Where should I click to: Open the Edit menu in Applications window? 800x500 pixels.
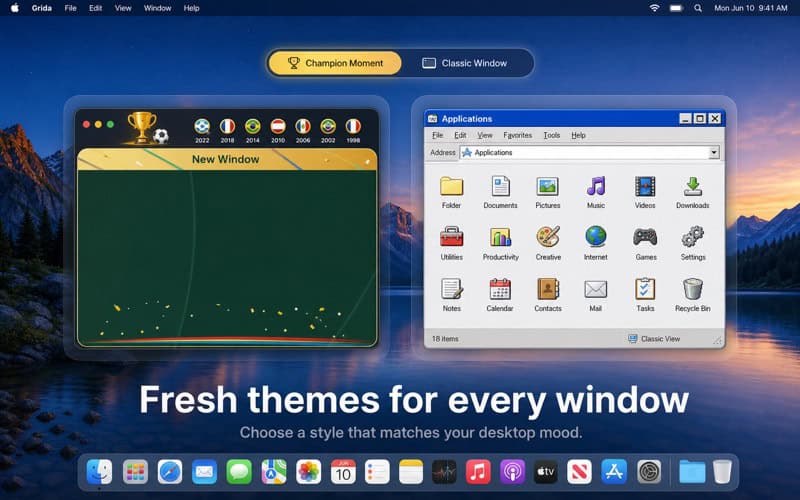coord(460,135)
